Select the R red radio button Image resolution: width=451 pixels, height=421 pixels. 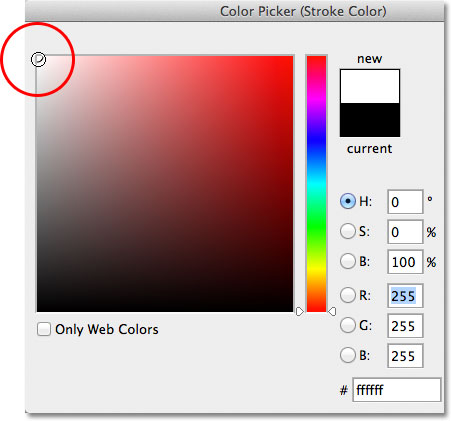(x=348, y=295)
